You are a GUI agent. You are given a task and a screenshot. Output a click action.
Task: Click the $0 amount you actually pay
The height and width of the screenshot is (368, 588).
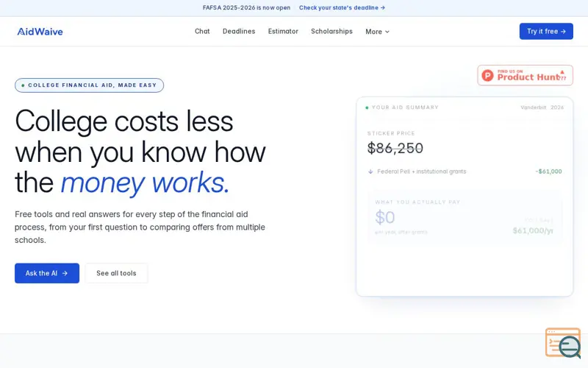pyautogui.click(x=385, y=217)
